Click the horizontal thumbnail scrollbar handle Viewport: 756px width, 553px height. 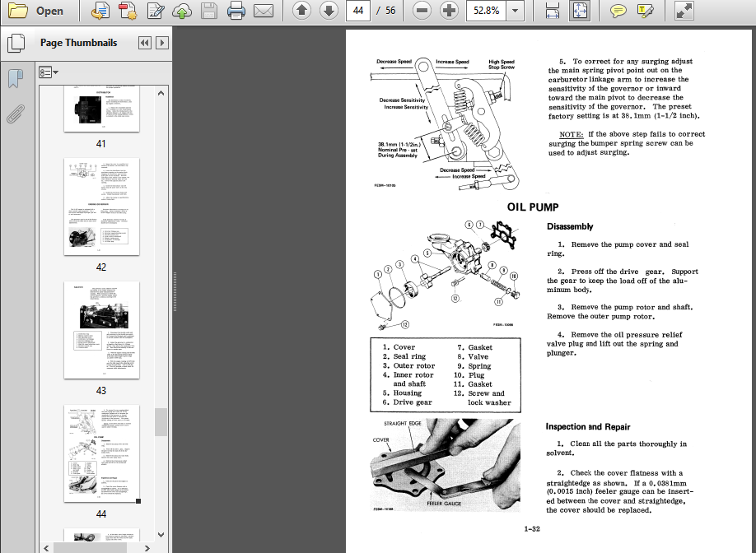click(90, 548)
